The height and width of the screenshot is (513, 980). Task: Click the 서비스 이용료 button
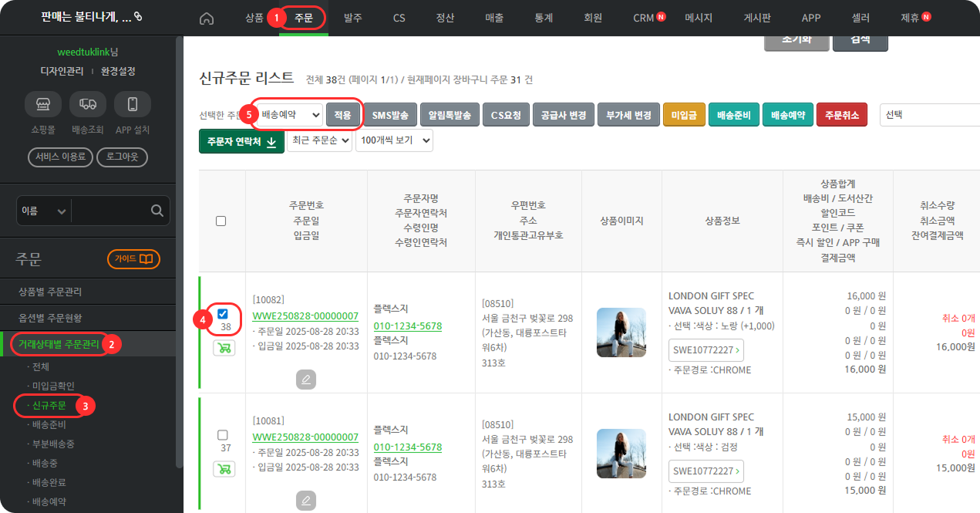[x=61, y=157]
